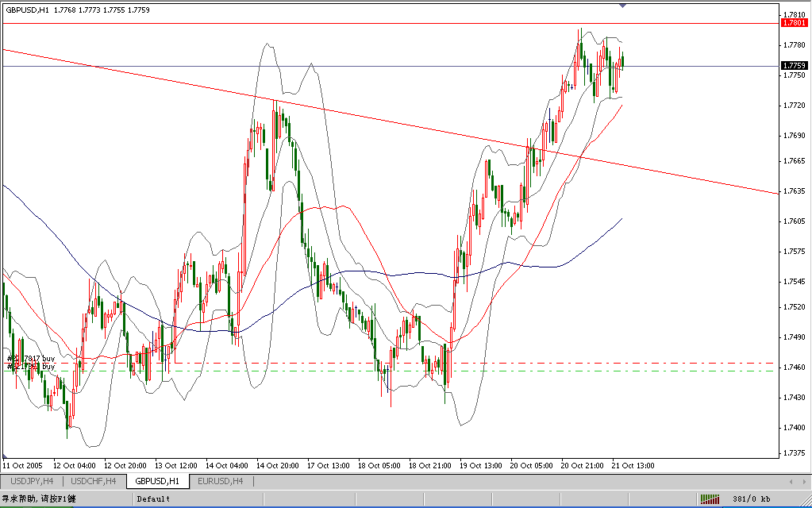Select the red 1.7801 price level label
This screenshot has width=812, height=508.
coord(795,23)
